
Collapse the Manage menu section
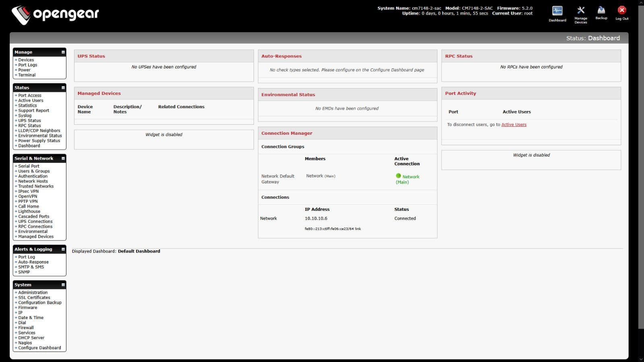pos(63,52)
